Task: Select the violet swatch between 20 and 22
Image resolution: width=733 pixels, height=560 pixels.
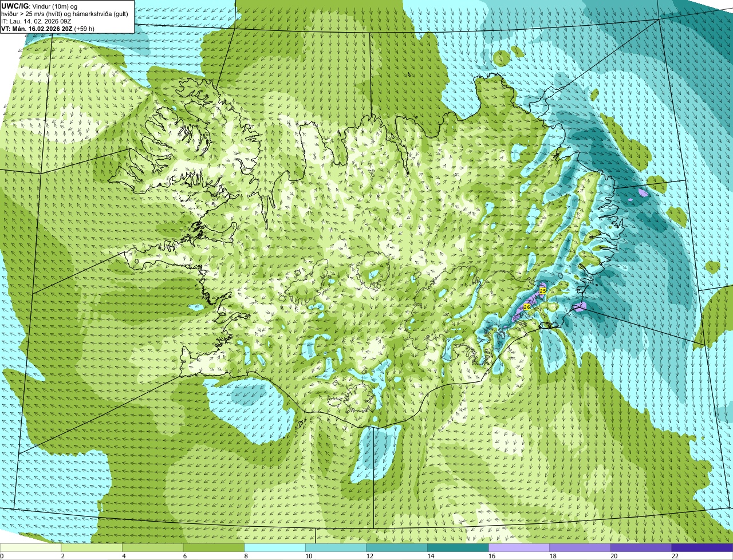Action: pyautogui.click(x=641, y=547)
